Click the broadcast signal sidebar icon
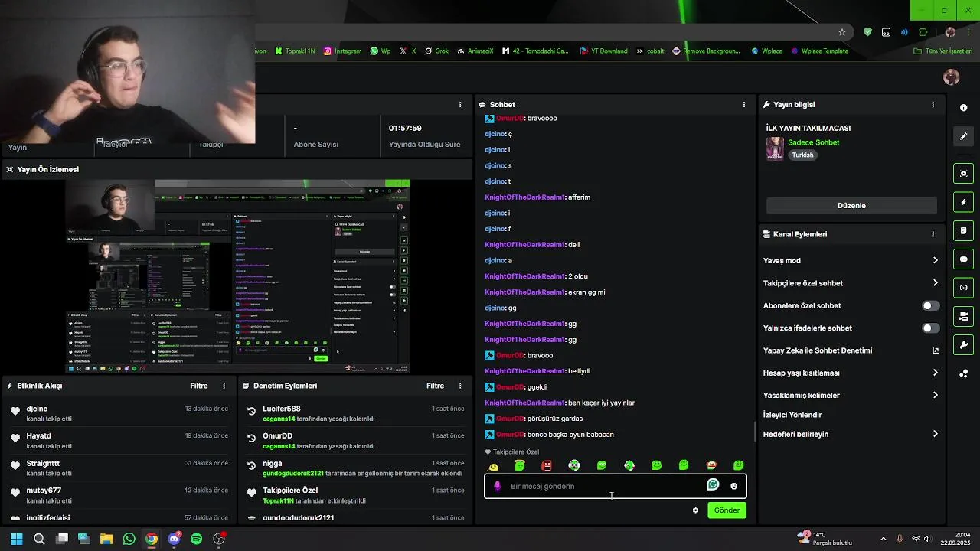Image resolution: width=980 pixels, height=551 pixels. (x=963, y=288)
